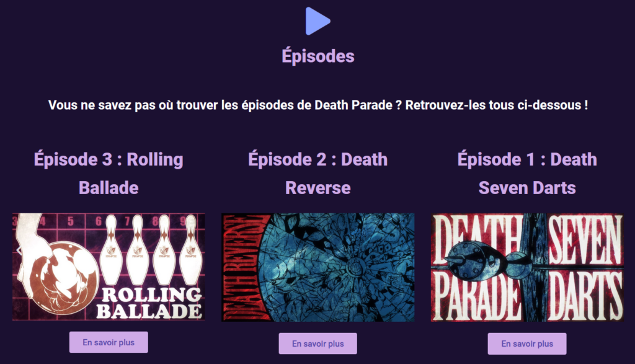Open the "Épisode 2 : Death Reverse" title
This screenshot has height=364, width=635.
click(318, 173)
